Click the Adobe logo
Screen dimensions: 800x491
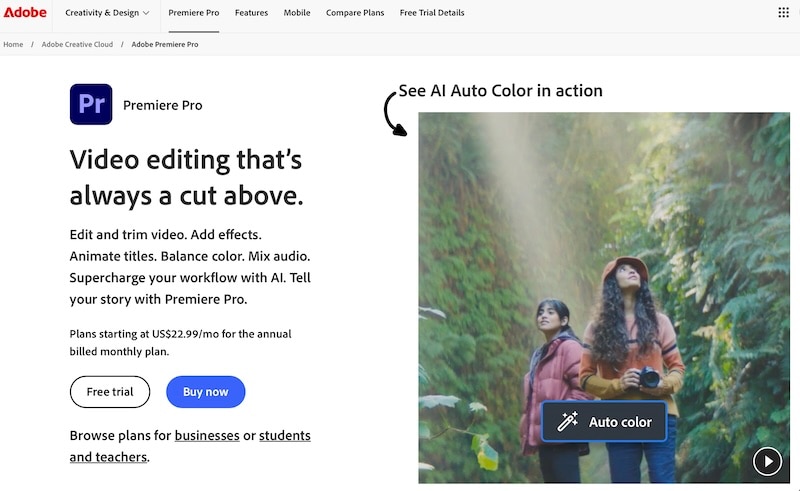(25, 12)
